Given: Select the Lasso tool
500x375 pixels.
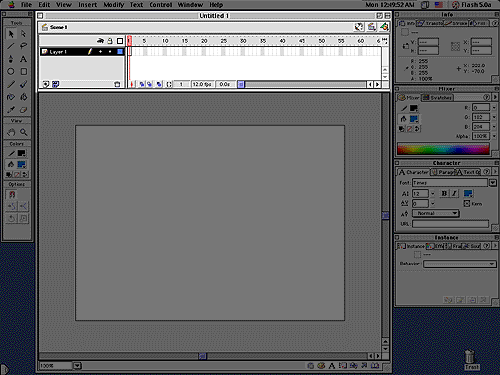Looking at the screenshot, I should pyautogui.click(x=23, y=46).
